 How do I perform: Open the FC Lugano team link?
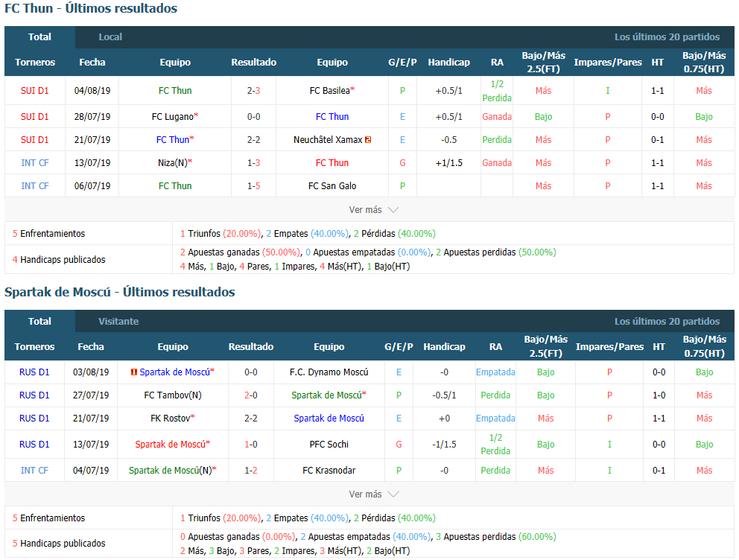[x=173, y=116]
